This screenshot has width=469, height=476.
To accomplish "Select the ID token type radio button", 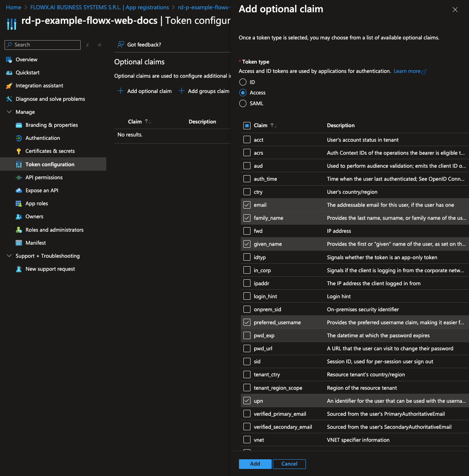I will 243,82.
